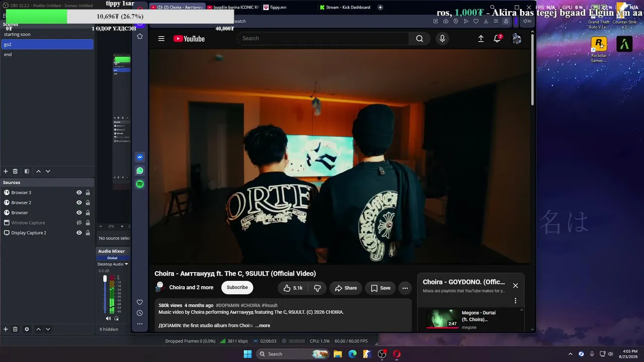Subscribe to the Choira channel
The width and height of the screenshot is (644, 362).
(x=237, y=288)
